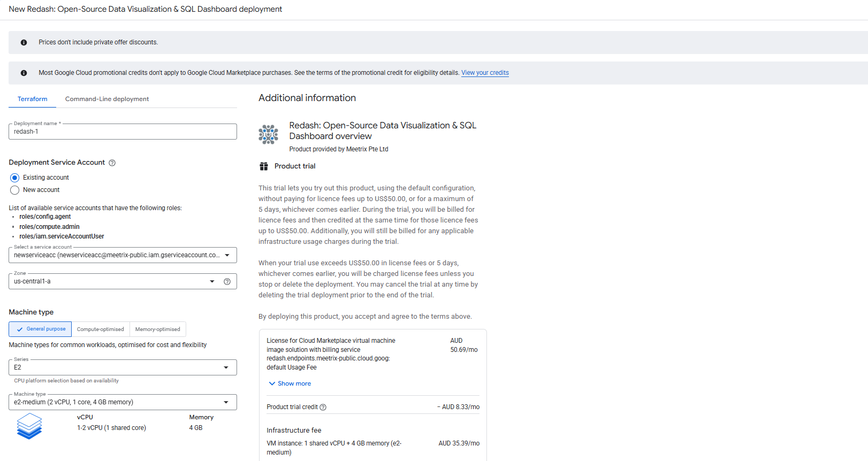Click the roles/config.agent list item
This screenshot has width=868, height=461.
click(x=45, y=217)
